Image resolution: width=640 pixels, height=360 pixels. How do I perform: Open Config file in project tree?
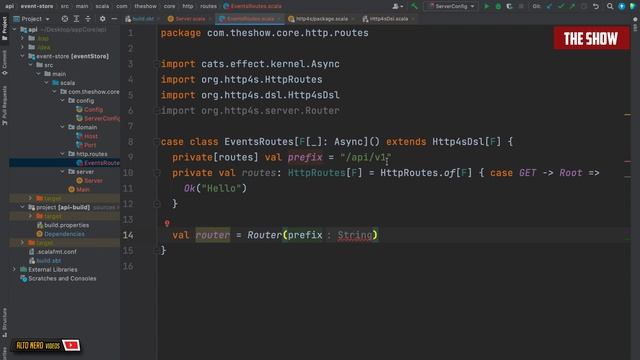click(93, 109)
